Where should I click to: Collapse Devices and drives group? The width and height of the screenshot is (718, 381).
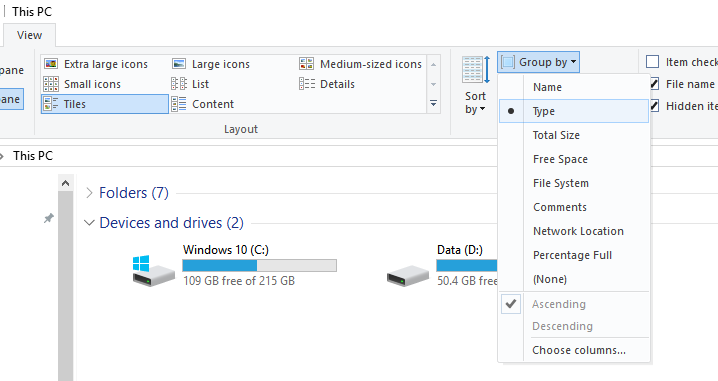[89, 223]
